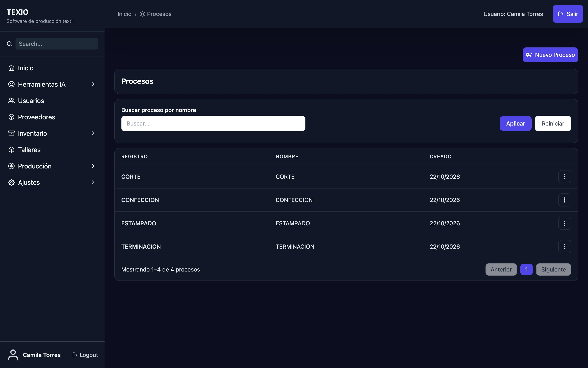This screenshot has width=588, height=368.
Task: Click the Herramientas IA robot face icon
Action: click(11, 84)
